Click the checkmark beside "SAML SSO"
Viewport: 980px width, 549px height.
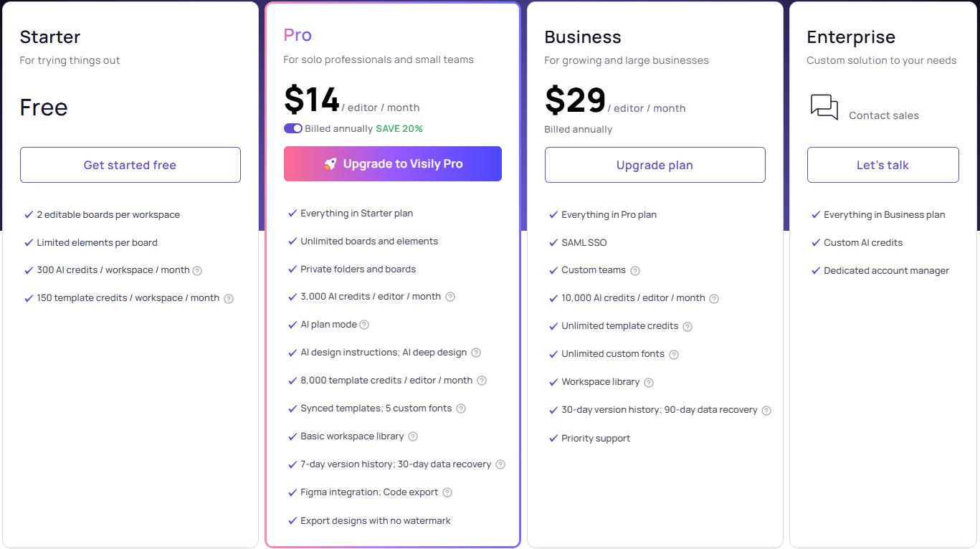coord(553,242)
